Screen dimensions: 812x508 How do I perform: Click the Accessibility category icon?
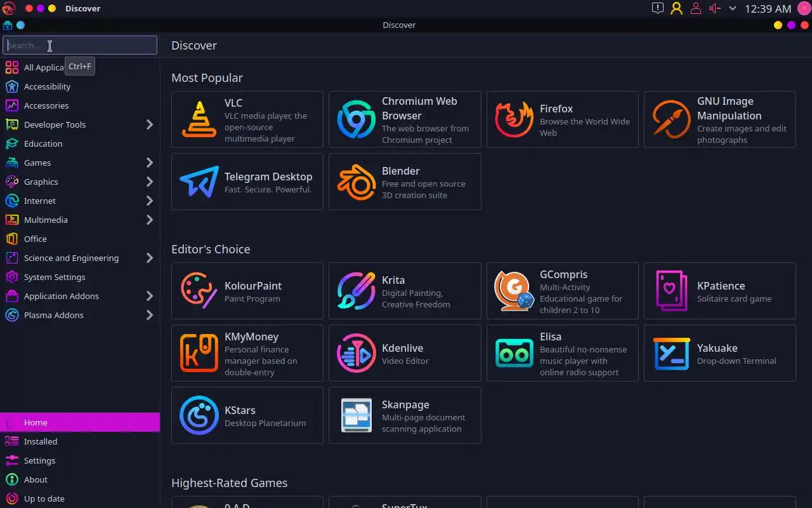pos(11,86)
